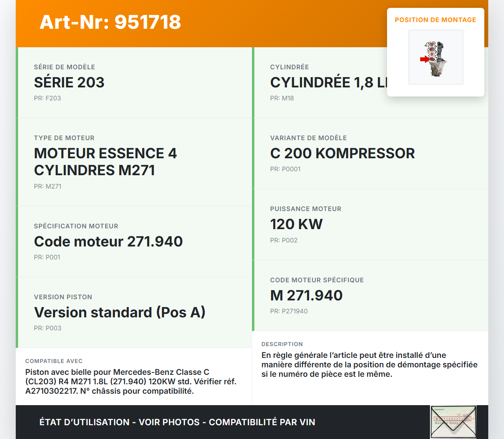Click the "PR: P003" code
Viewport: 504px width, 439px height.
[48, 328]
